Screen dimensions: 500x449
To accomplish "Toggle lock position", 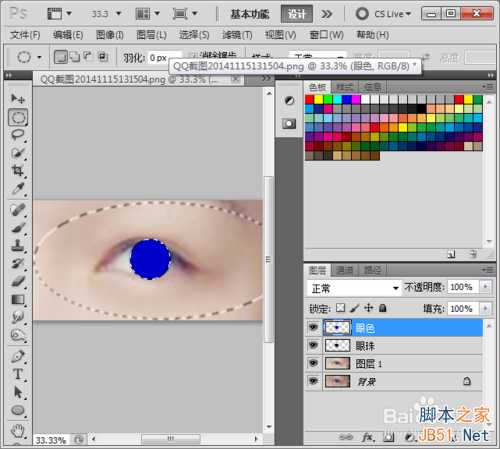I will (369, 308).
